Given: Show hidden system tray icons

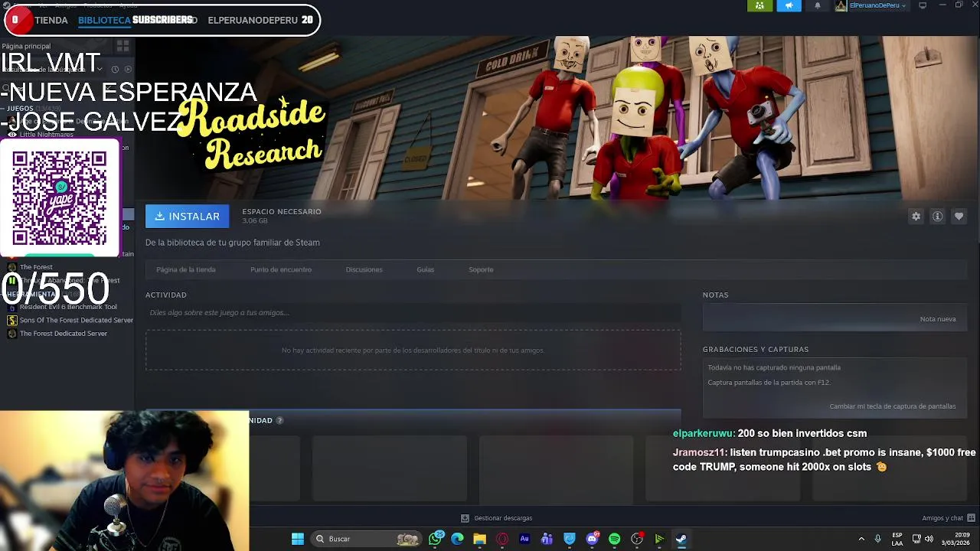Looking at the screenshot, I should 861,539.
